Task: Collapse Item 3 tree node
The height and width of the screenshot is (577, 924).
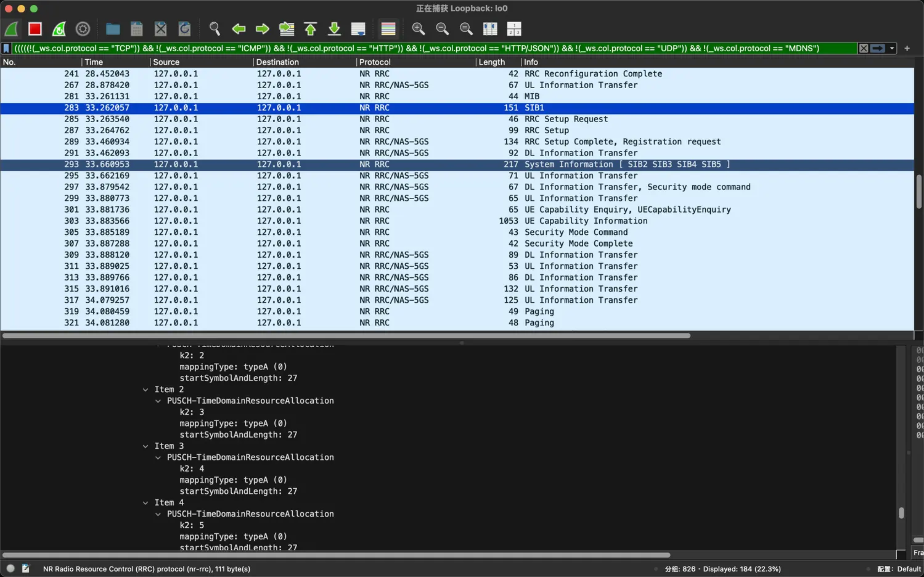Action: (x=146, y=446)
